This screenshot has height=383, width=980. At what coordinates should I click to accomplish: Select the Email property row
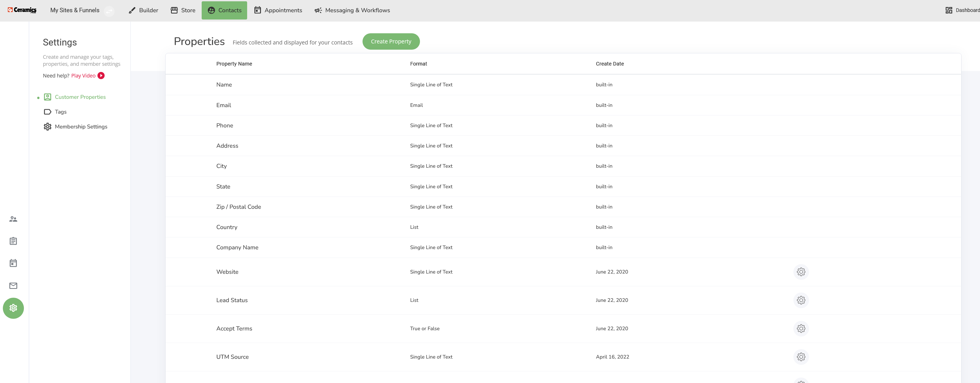tap(563, 105)
